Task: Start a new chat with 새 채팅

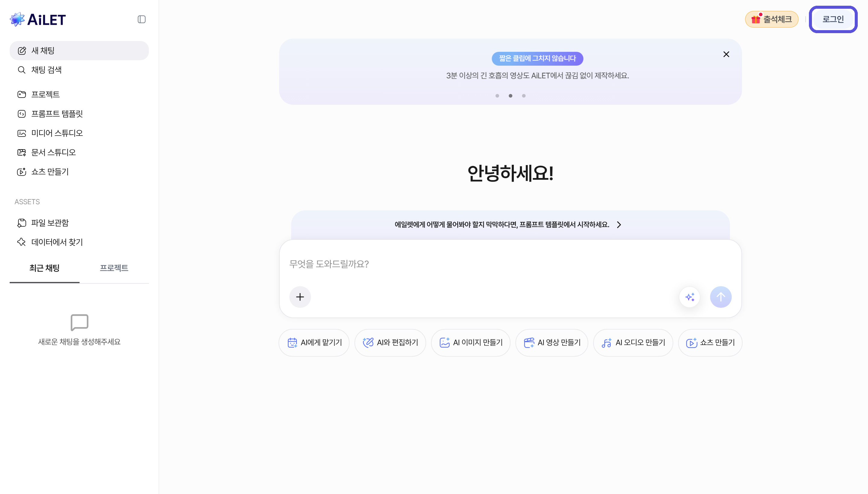Action: coord(79,51)
